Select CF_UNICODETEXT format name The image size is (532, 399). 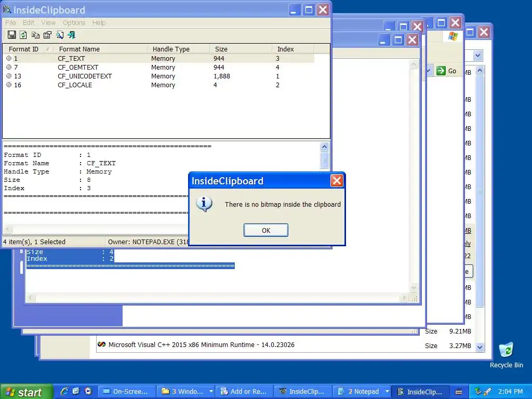click(85, 76)
